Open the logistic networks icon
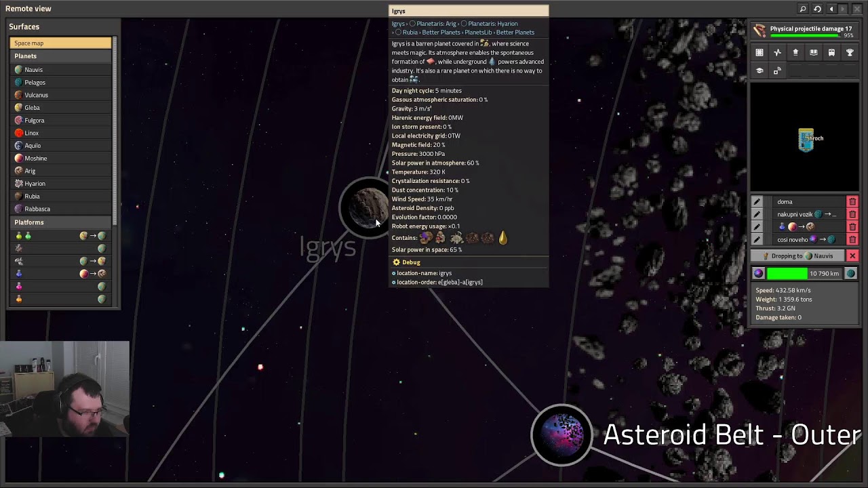The width and height of the screenshot is (868, 488). click(795, 52)
